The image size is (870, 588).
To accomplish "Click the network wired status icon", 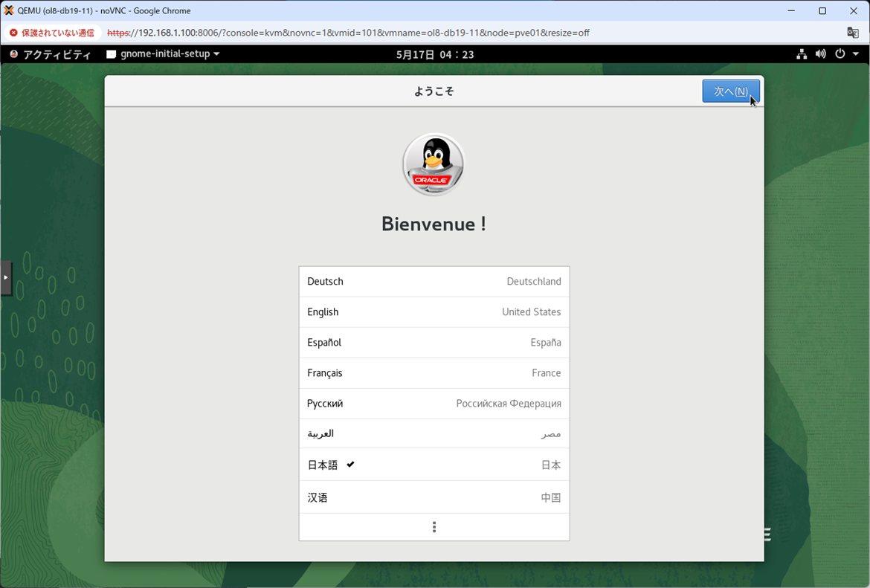I will tap(802, 54).
